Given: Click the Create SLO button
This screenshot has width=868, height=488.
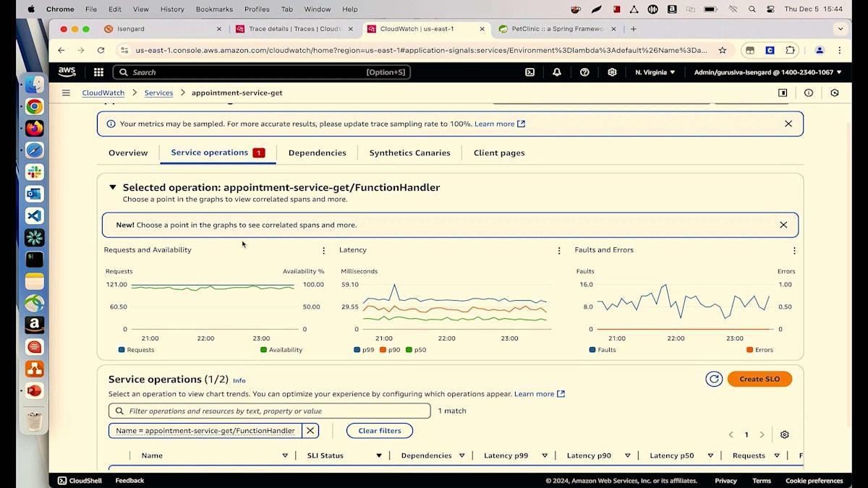Looking at the screenshot, I should 759,379.
